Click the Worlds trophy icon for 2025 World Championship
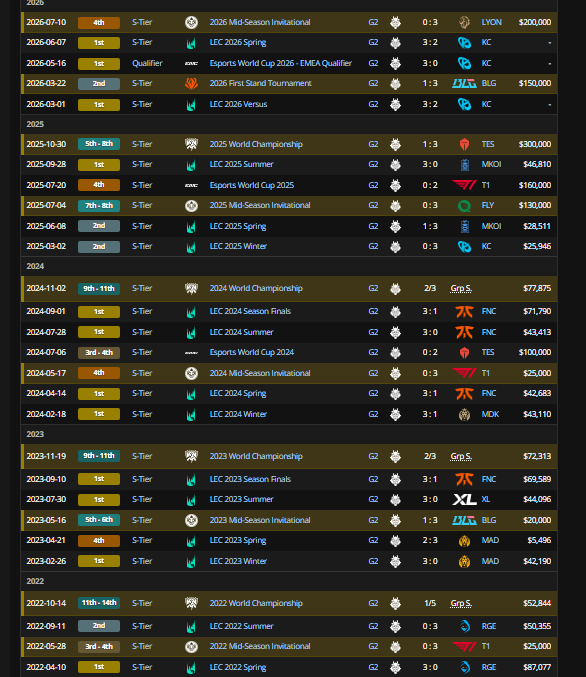This screenshot has height=677, width=586. (191, 144)
